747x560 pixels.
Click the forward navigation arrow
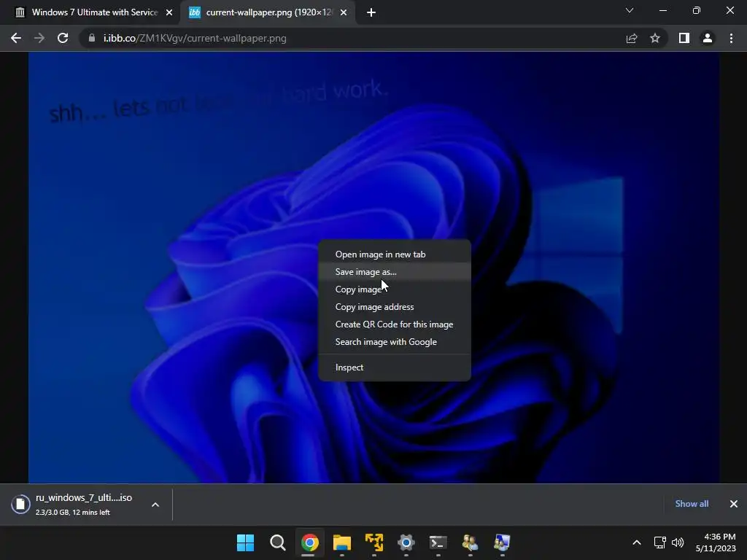tap(39, 38)
